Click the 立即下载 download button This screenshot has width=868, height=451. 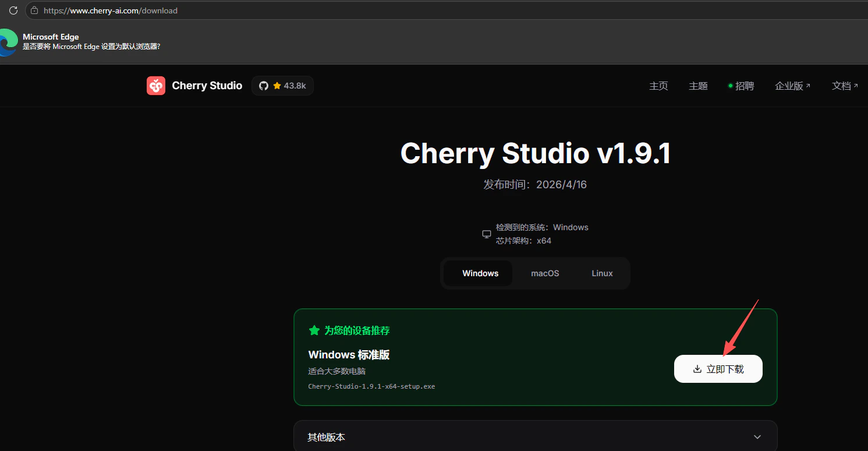click(718, 369)
